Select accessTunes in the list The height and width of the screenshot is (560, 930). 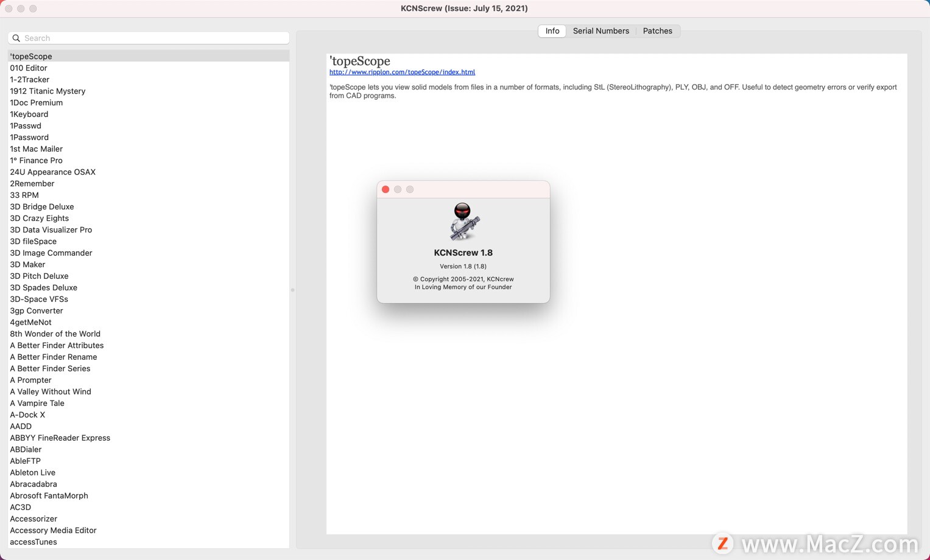[149, 542]
